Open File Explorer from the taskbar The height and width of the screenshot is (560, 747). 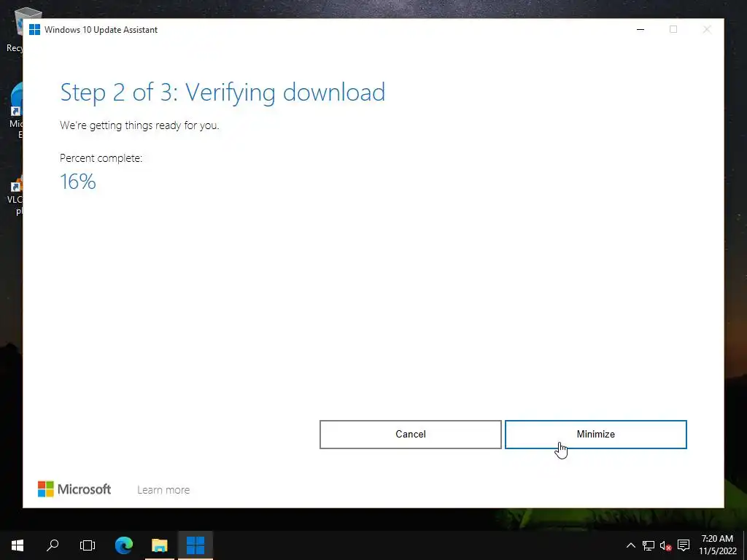coord(160,545)
